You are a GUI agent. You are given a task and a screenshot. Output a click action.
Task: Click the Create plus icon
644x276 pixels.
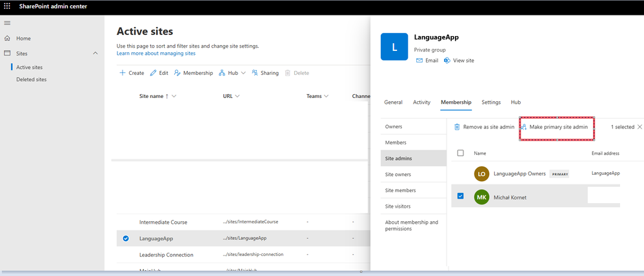tap(123, 73)
